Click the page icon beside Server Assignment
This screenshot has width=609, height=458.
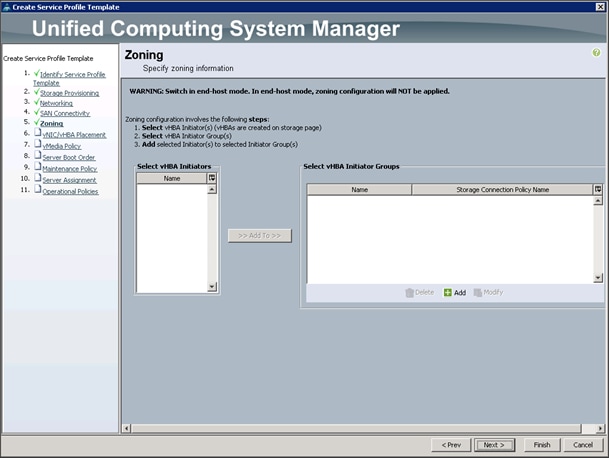point(38,178)
